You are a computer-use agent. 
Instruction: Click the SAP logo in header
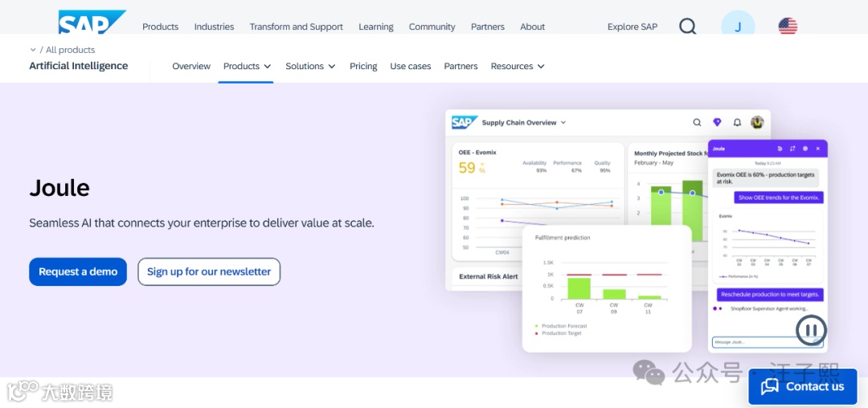coord(92,22)
